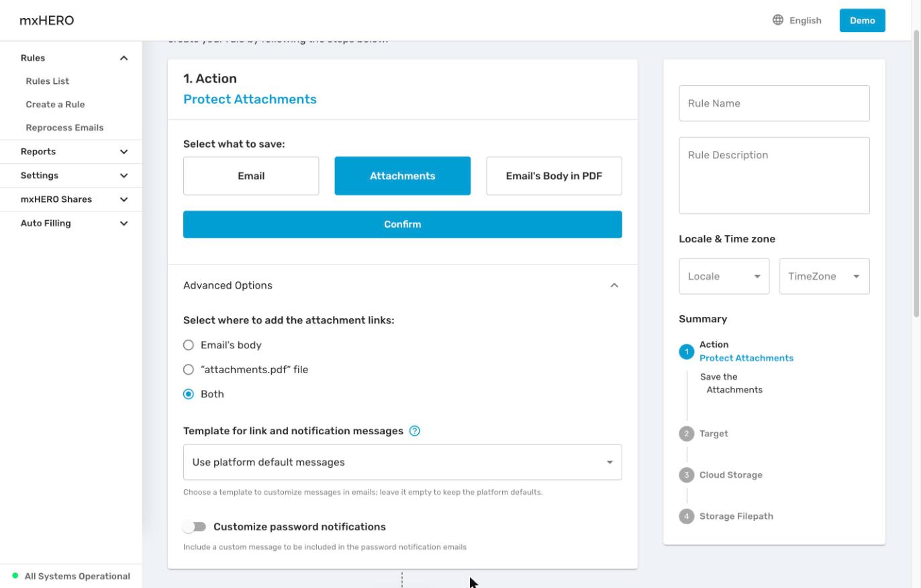The width and height of the screenshot is (921, 588).
Task: Click the Target step label
Action: (x=714, y=434)
